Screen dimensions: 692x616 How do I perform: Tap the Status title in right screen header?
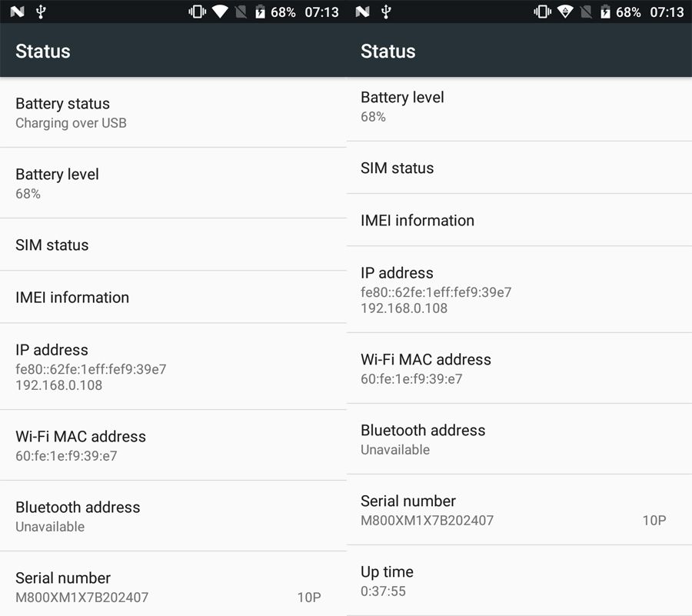tap(388, 52)
